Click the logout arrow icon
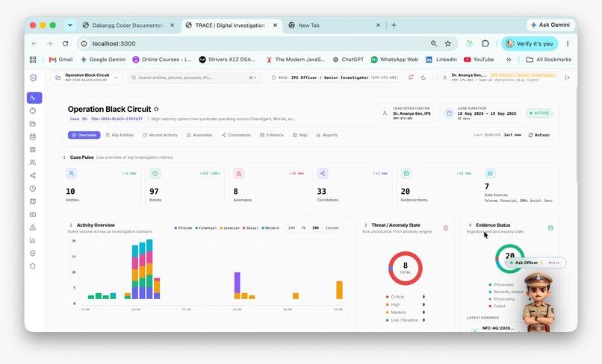The height and width of the screenshot is (364, 602). [x=567, y=78]
